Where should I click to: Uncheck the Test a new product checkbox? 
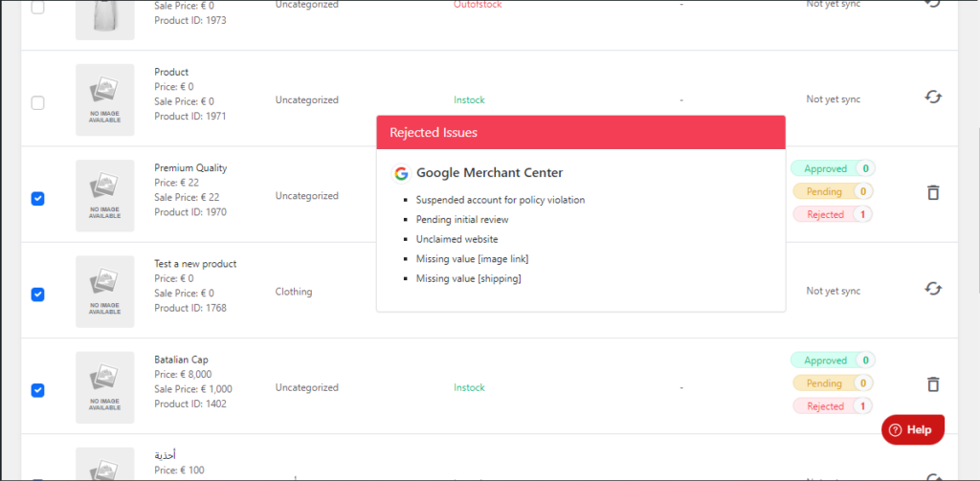tap(38, 295)
